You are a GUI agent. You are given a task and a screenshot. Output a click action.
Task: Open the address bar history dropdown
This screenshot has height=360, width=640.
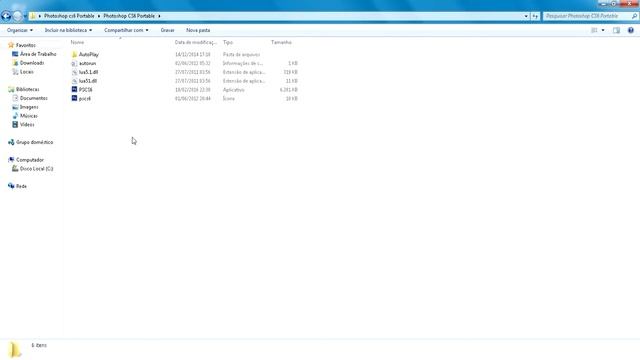pyautogui.click(x=526, y=16)
